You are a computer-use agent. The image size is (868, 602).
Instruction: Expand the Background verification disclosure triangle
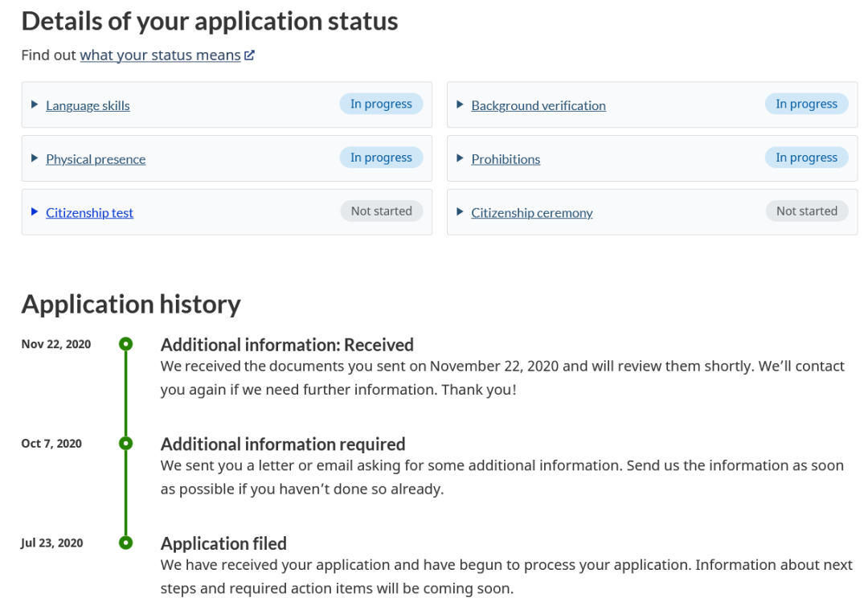[x=460, y=104]
